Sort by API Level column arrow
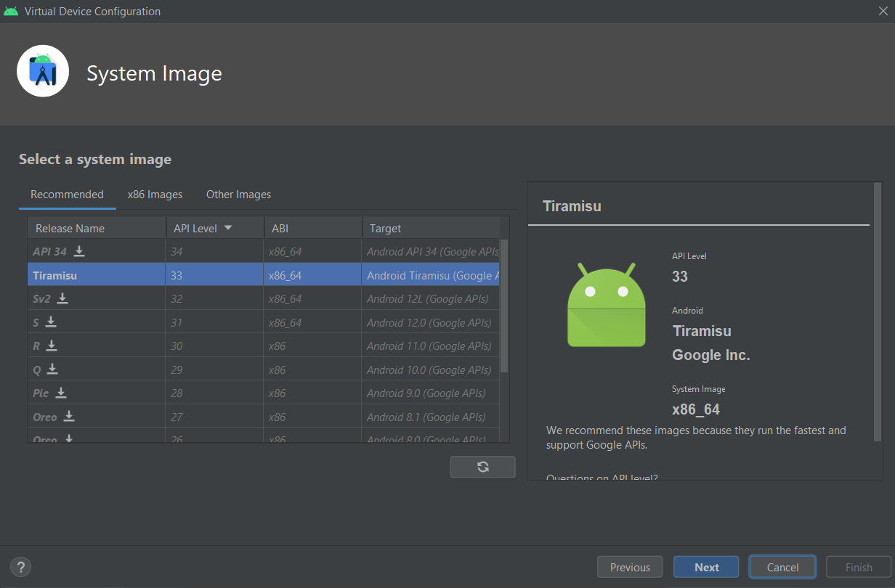This screenshot has width=895, height=588. pos(228,228)
